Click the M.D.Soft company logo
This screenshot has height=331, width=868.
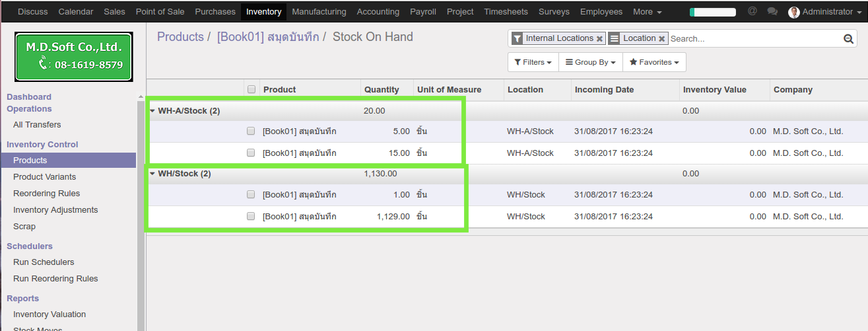74,56
